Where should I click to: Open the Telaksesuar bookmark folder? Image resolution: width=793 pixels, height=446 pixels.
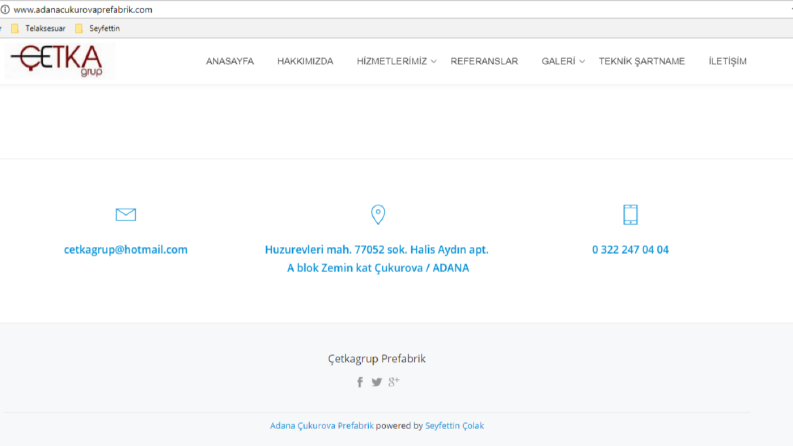coord(38,28)
